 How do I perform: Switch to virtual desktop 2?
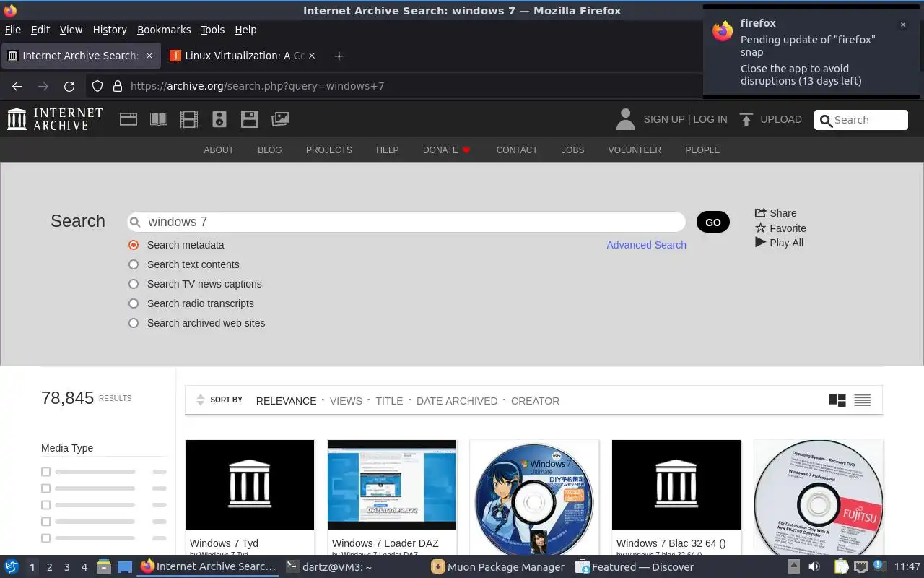click(x=49, y=567)
